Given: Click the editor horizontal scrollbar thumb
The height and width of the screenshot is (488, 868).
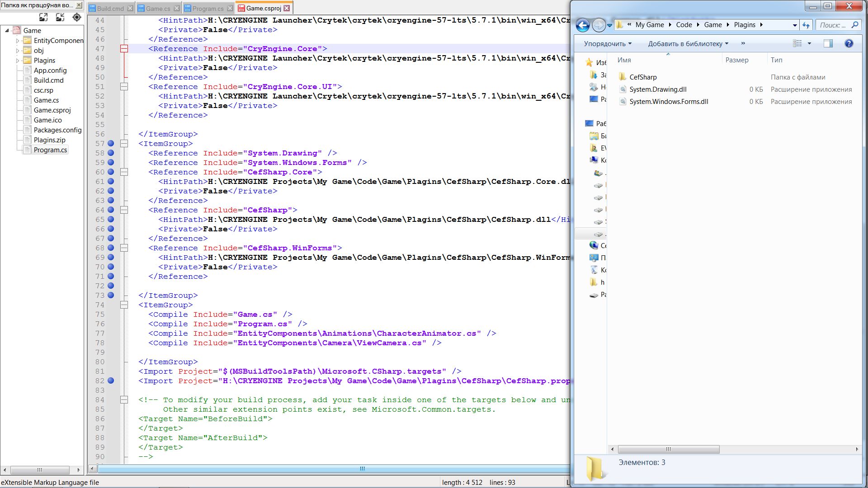Looking at the screenshot, I should (x=334, y=469).
